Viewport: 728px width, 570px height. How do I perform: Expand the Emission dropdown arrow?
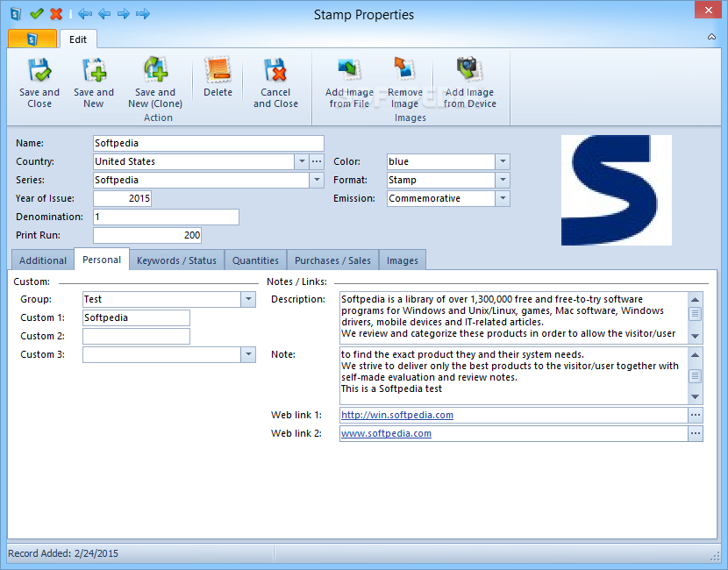coord(503,199)
